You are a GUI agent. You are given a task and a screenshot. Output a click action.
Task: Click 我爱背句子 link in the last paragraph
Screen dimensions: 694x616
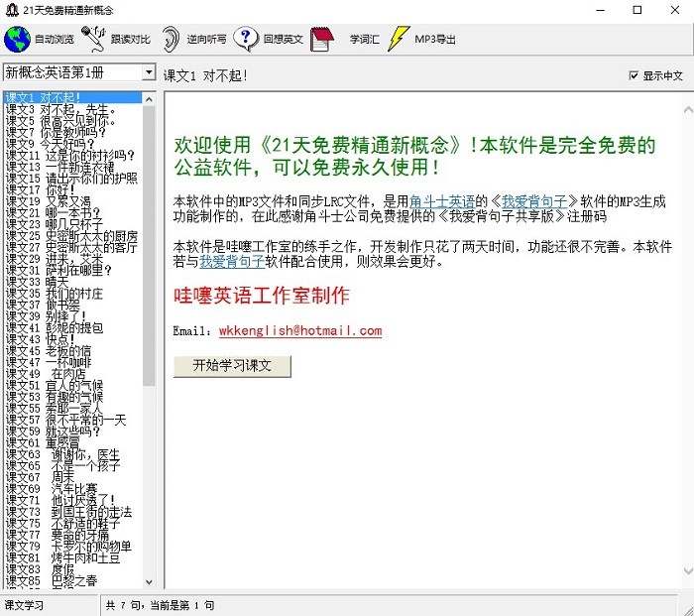pos(232,262)
